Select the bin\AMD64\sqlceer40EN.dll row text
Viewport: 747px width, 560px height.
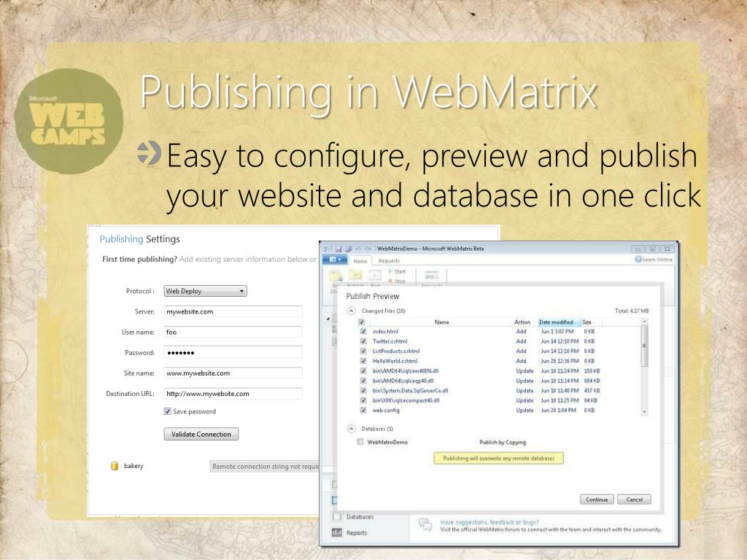[x=406, y=371]
